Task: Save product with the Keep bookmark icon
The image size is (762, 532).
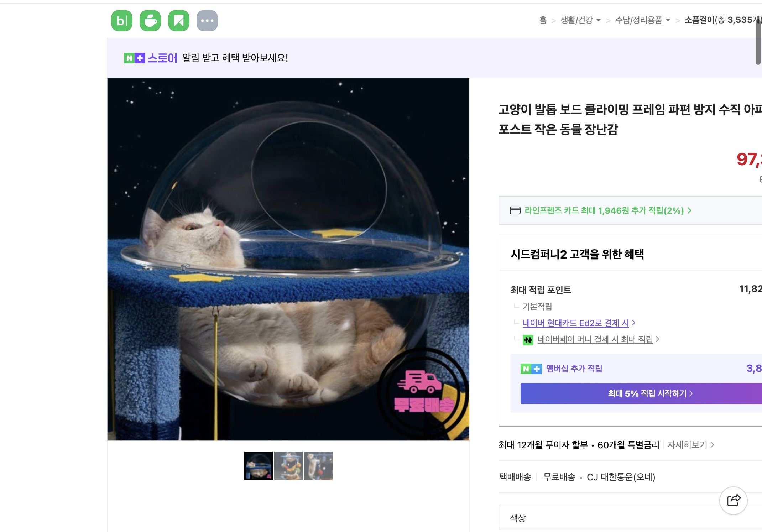Action: pos(179,20)
